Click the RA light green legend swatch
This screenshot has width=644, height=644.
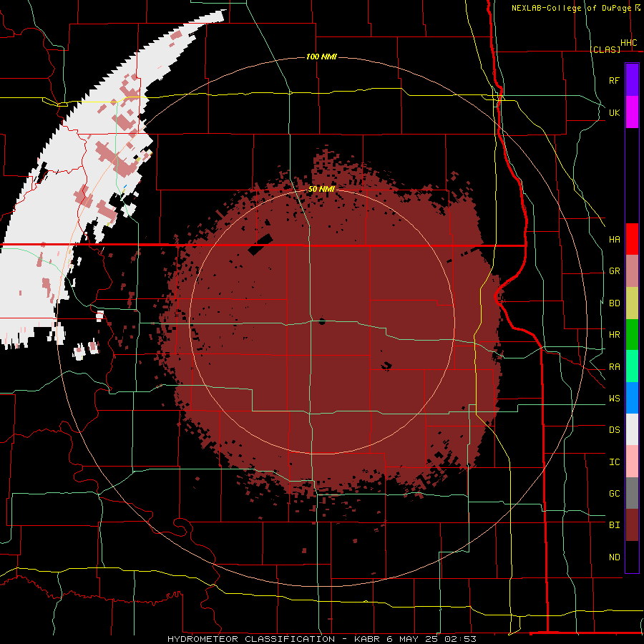coord(632,366)
